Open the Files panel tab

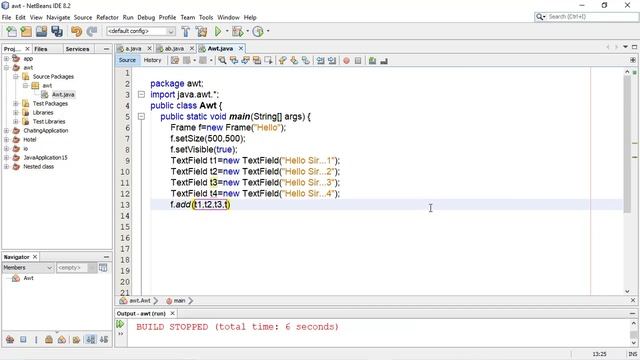pyautogui.click(x=41, y=49)
